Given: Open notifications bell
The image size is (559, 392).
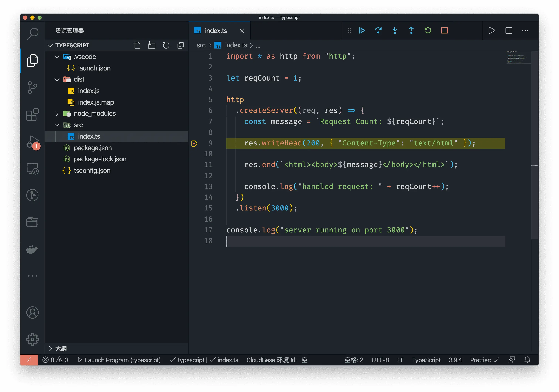Looking at the screenshot, I should point(527,360).
